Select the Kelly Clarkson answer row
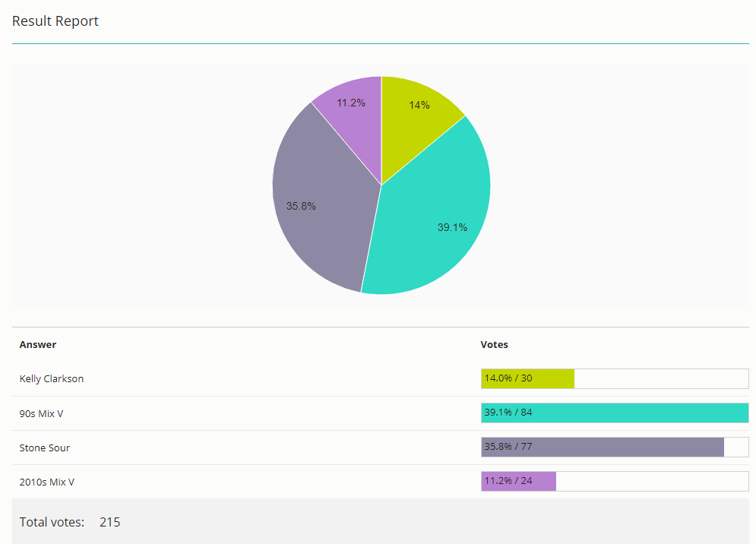 [381, 379]
